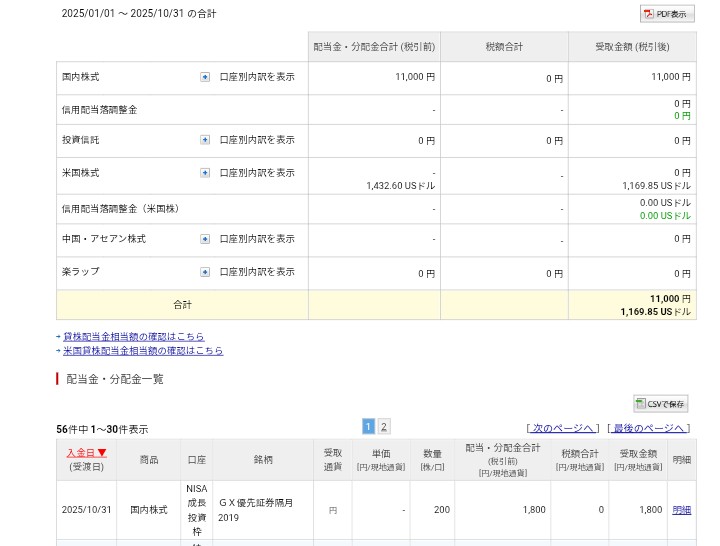Open 米国貸株配当金相当額の確認はこちら link

[143, 351]
